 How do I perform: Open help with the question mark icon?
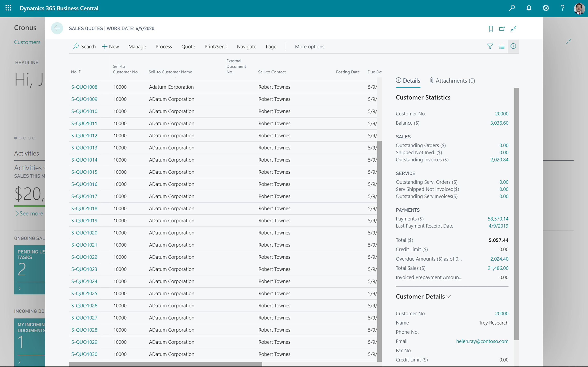(562, 8)
